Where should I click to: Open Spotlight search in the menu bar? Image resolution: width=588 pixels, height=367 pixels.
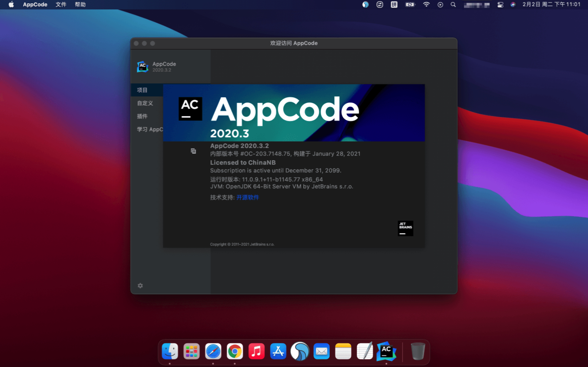point(453,4)
